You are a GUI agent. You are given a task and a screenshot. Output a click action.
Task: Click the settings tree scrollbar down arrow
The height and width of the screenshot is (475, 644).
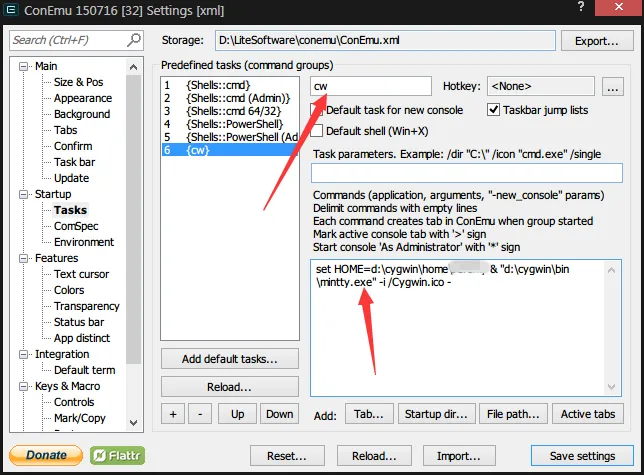click(133, 423)
